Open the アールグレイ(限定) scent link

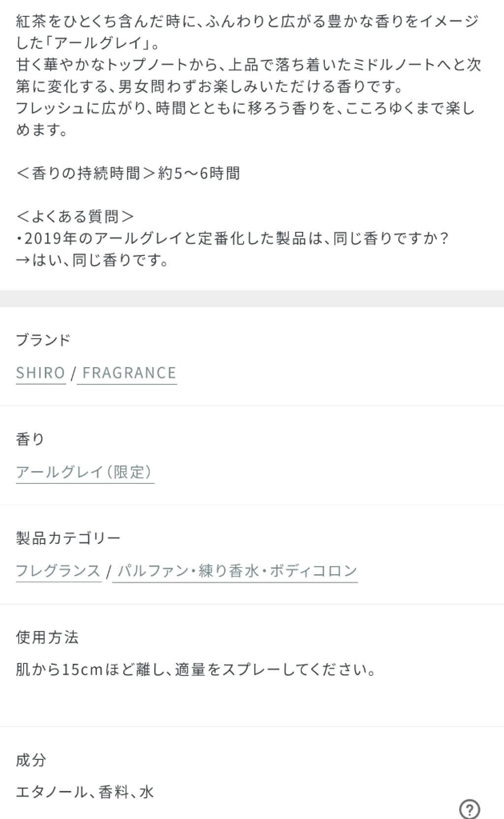click(x=85, y=472)
